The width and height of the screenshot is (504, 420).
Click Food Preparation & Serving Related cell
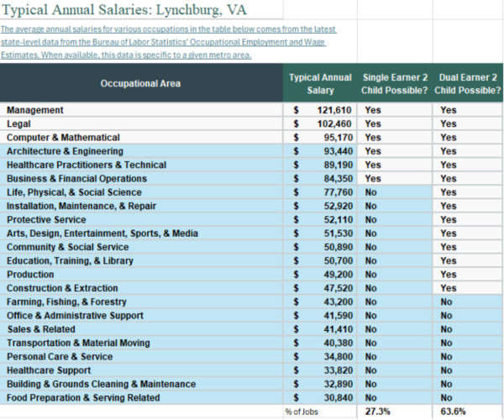(x=141, y=397)
